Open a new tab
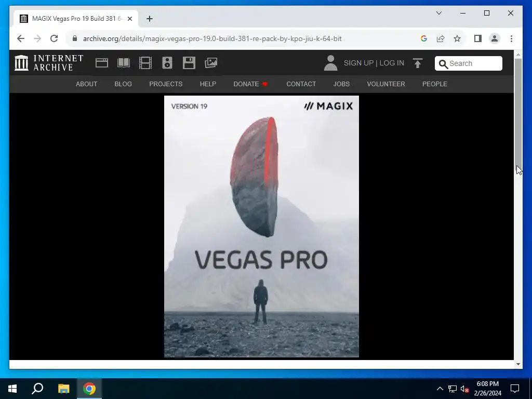532x399 pixels. [x=150, y=19]
